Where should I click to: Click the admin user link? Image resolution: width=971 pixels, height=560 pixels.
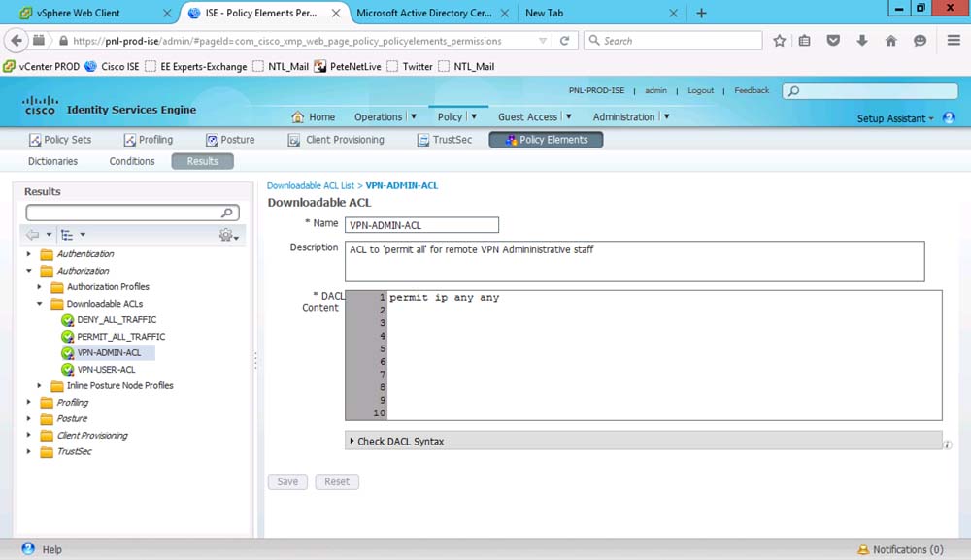tap(655, 90)
